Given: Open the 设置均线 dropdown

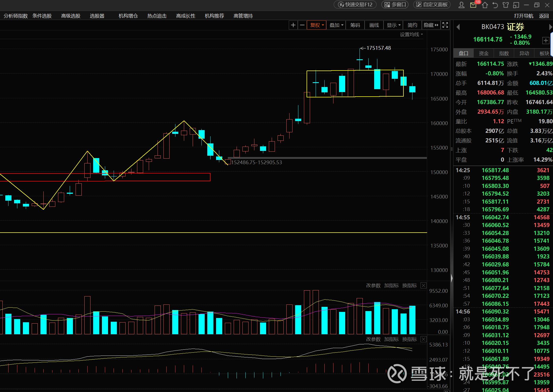Looking at the screenshot, I should click(x=411, y=34).
